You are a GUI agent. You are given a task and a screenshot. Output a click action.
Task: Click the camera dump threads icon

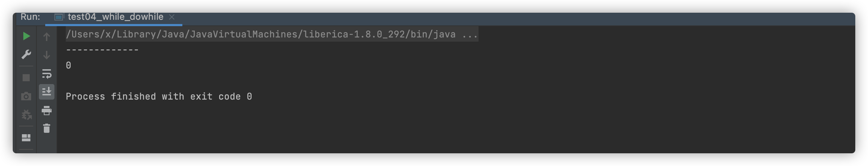(26, 96)
